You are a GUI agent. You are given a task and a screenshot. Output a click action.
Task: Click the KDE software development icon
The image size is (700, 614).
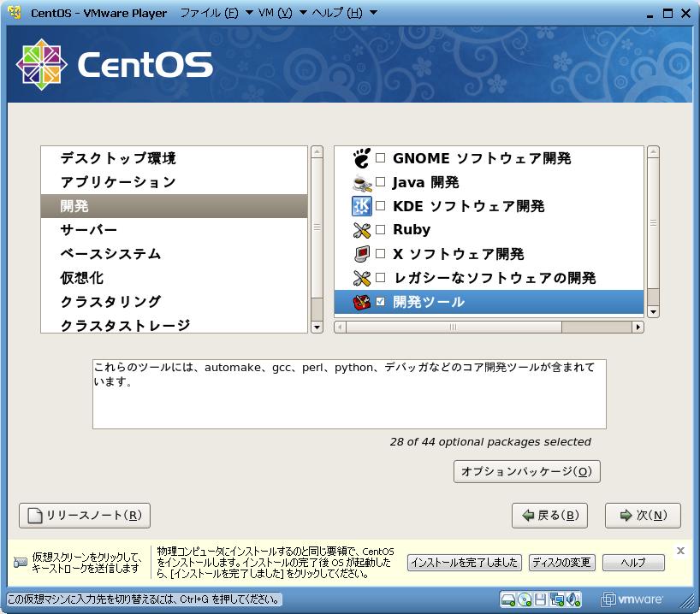pyautogui.click(x=362, y=206)
